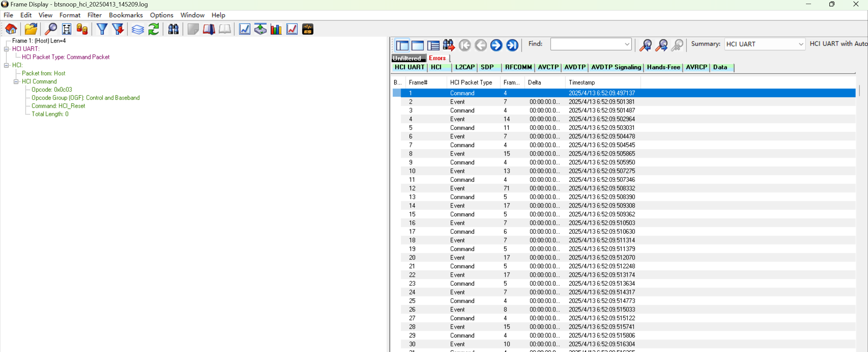Click the stacked layers protocol icon
The width and height of the screenshot is (868, 352).
click(138, 29)
